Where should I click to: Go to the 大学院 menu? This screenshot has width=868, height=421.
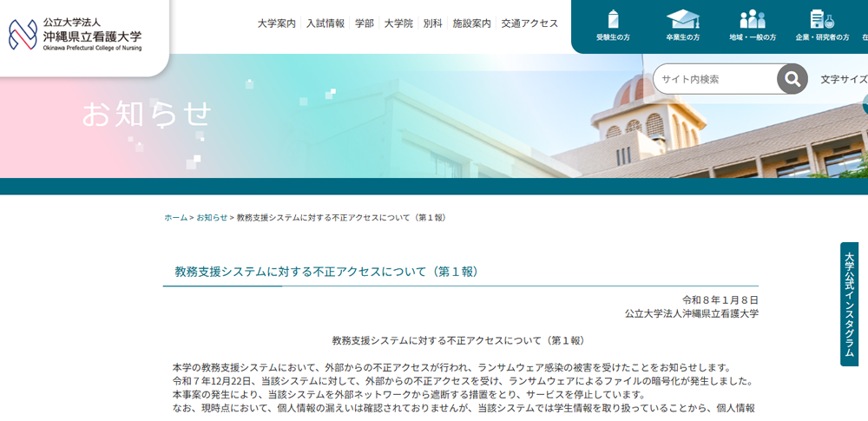(398, 23)
